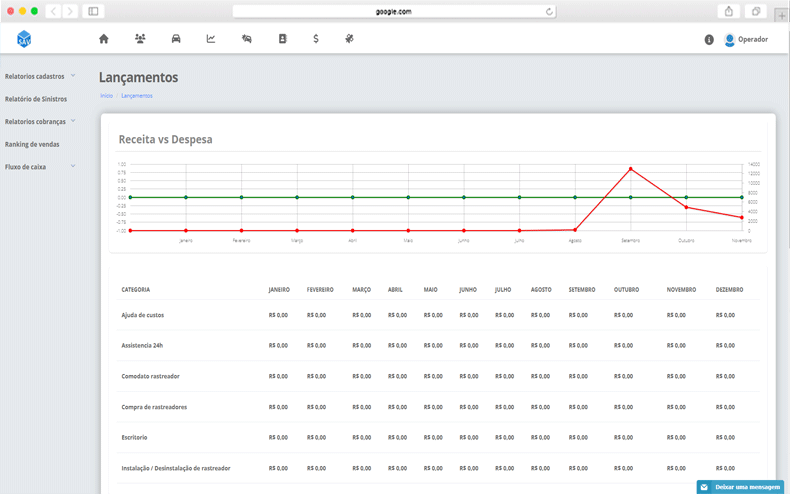
Task: Click Comodato rastreador Junho R$ 0,00
Action: [469, 377]
